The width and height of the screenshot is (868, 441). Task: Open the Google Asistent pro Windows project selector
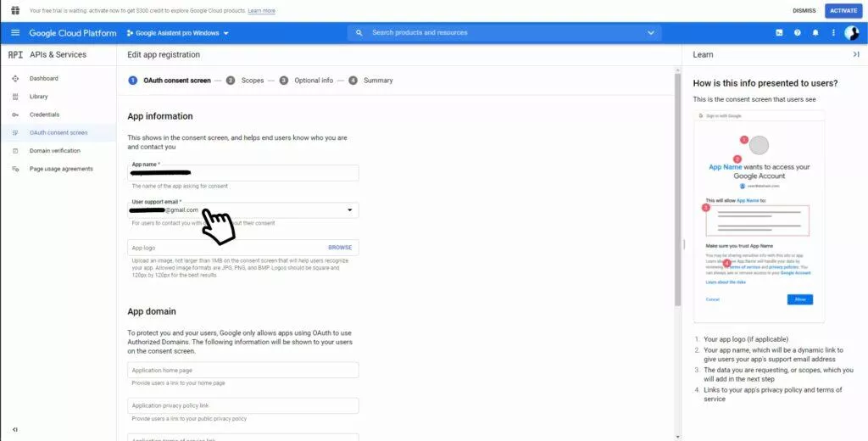[x=178, y=33]
